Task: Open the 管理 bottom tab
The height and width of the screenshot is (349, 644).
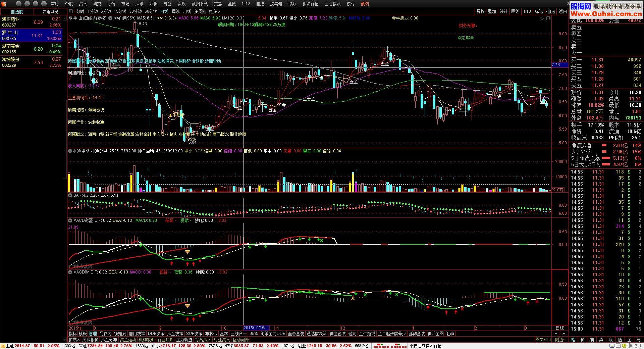Action: pos(93,334)
